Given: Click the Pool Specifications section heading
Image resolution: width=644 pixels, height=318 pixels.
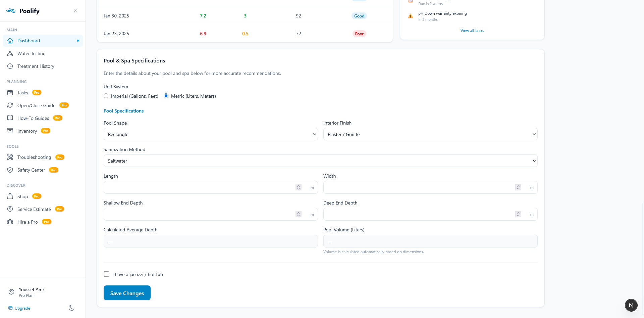Looking at the screenshot, I should [x=123, y=111].
